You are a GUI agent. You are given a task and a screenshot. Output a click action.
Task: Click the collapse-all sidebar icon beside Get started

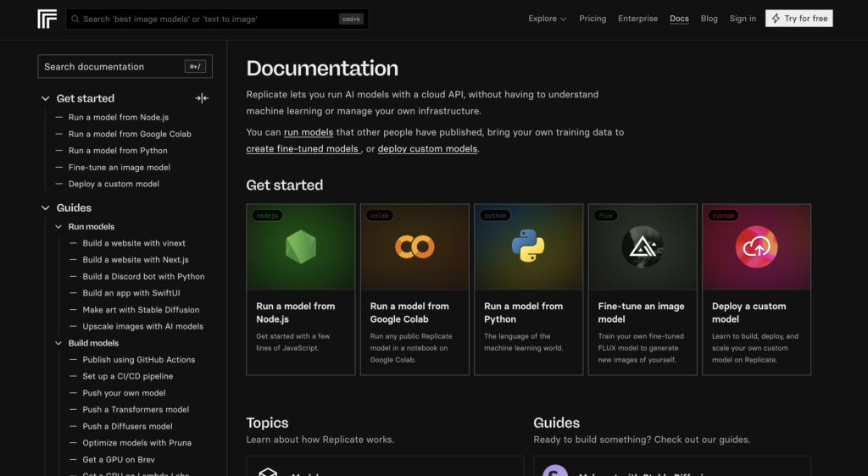tap(202, 98)
